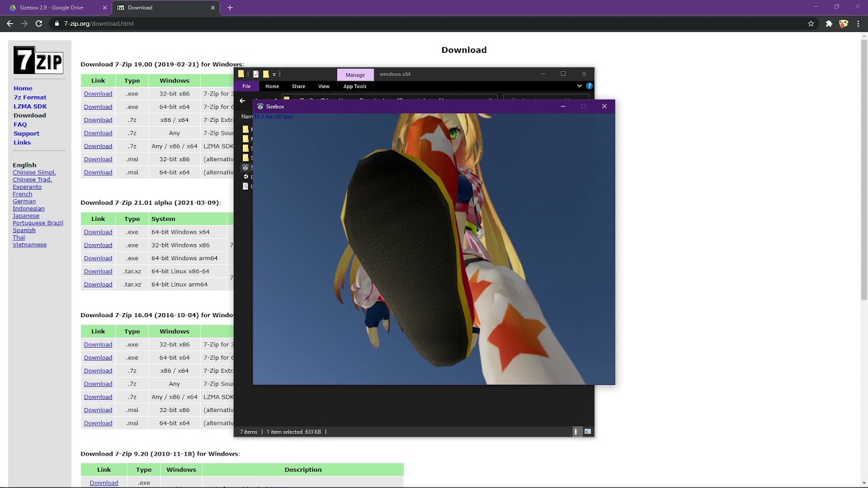Switch language to Esperanto
The image size is (868, 488).
[27, 187]
